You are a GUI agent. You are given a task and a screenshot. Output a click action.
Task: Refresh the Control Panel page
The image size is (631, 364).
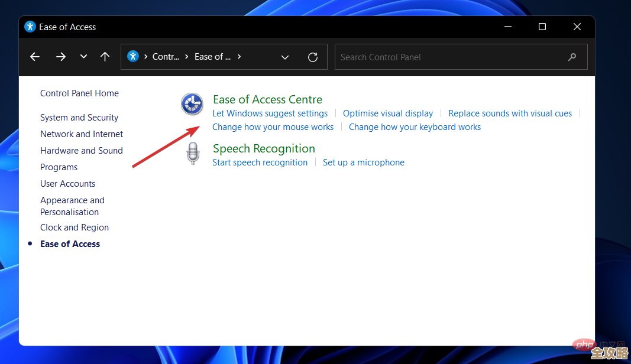tap(313, 57)
